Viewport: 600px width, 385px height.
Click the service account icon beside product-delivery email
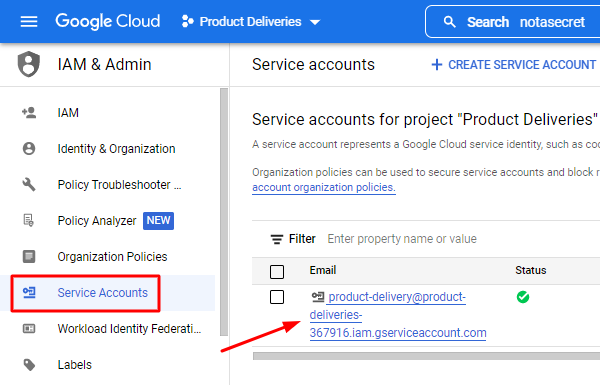318,297
